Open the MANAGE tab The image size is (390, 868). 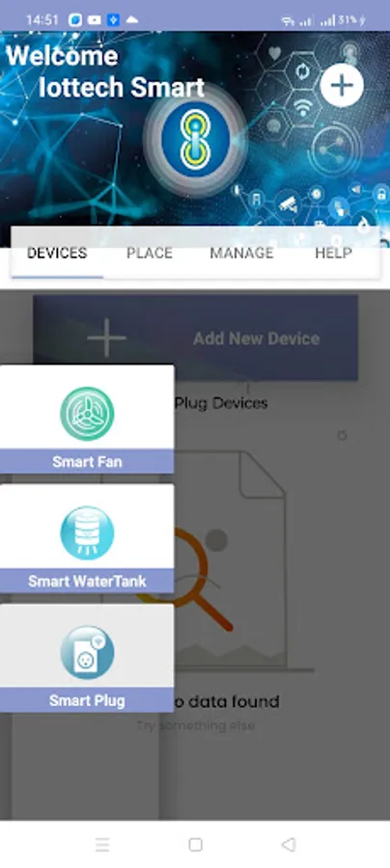[x=241, y=253]
